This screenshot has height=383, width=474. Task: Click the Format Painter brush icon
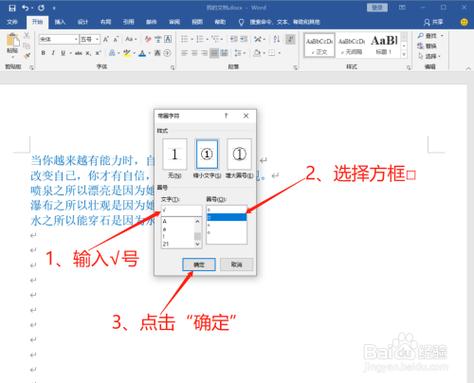(27, 55)
